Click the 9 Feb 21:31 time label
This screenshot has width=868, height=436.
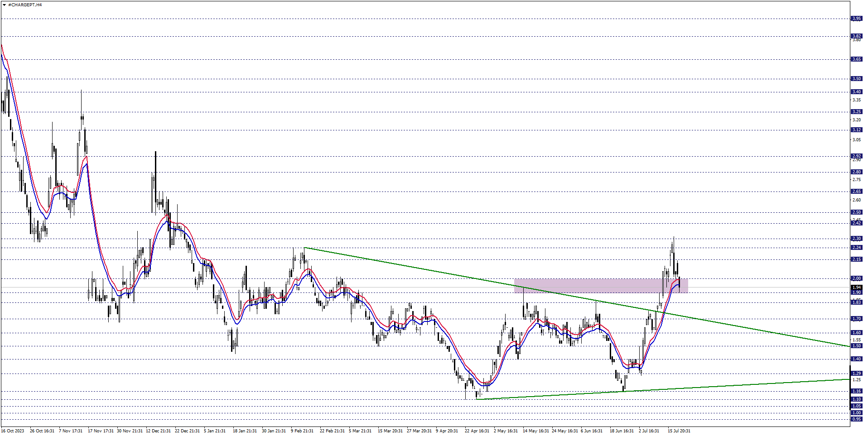point(302,431)
